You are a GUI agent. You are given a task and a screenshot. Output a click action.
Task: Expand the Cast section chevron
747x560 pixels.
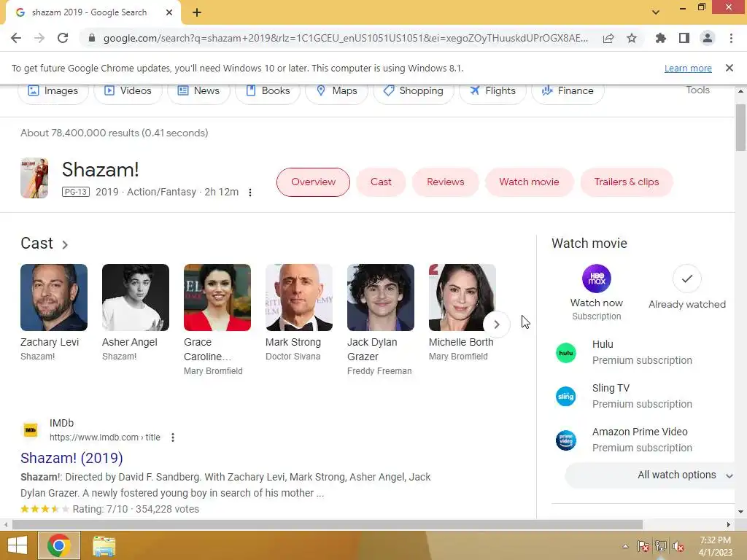tap(65, 245)
